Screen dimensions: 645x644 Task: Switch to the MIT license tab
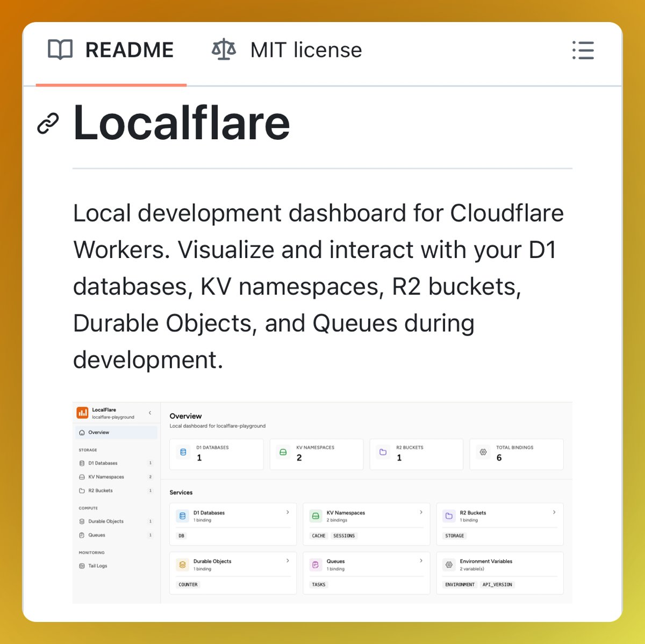286,51
